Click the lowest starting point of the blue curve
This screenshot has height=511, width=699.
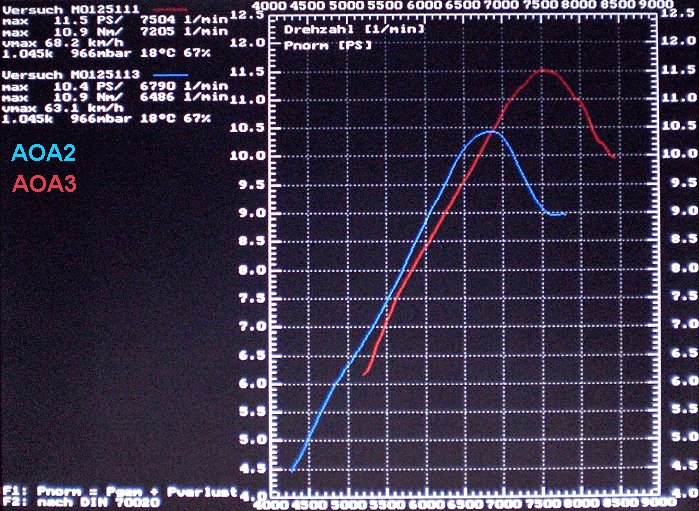click(291, 469)
